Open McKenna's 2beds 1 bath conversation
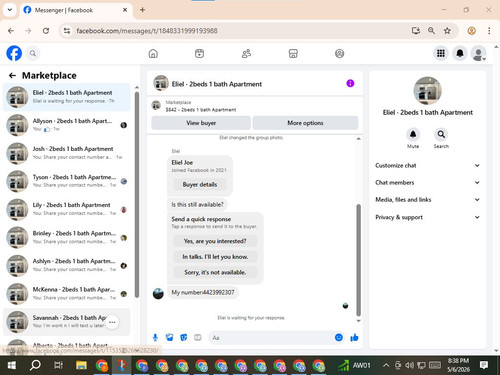 click(67, 293)
